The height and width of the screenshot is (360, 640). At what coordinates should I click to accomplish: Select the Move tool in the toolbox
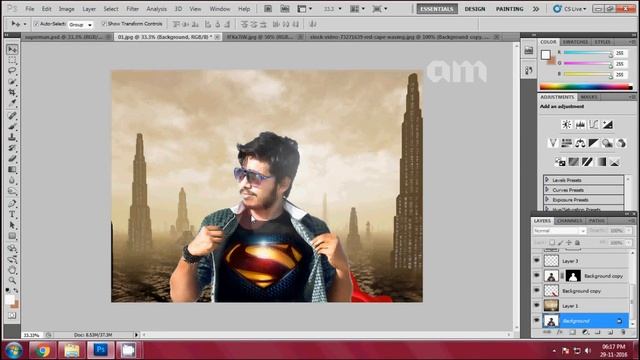pos(12,49)
